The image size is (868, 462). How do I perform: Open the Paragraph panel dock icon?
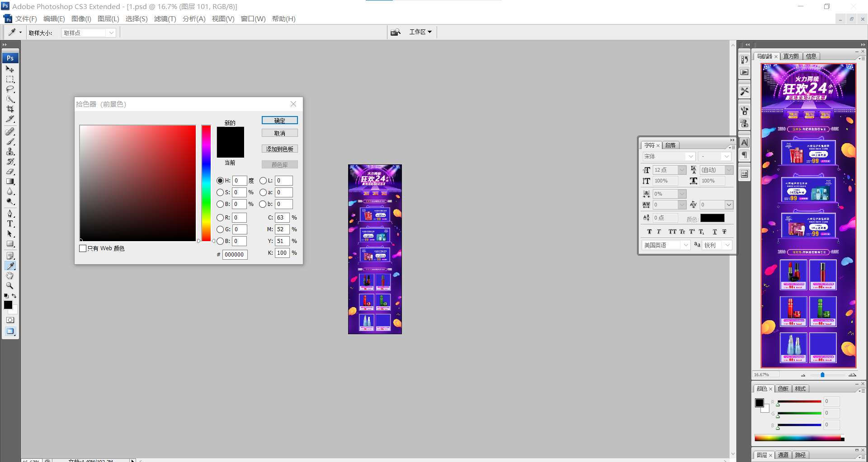click(x=744, y=155)
